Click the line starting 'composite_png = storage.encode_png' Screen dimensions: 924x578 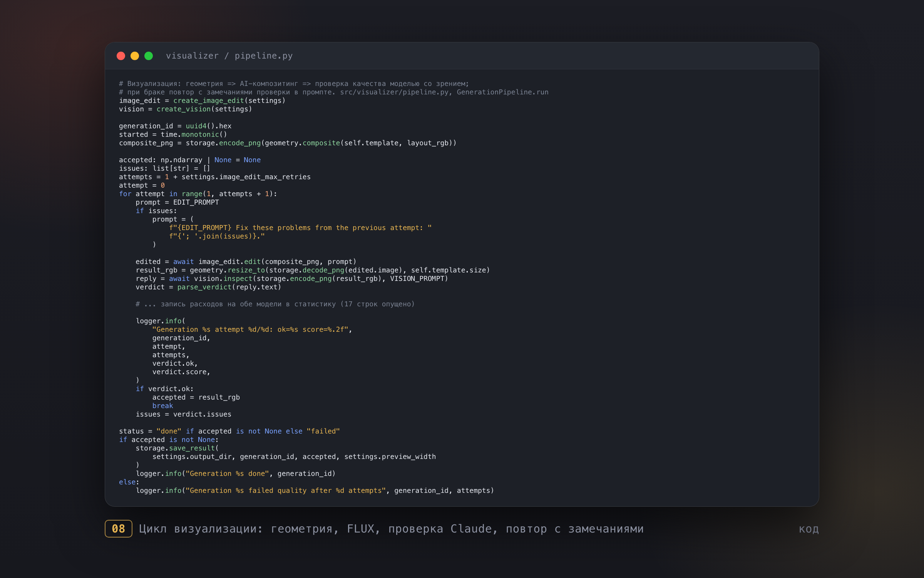pos(288,143)
